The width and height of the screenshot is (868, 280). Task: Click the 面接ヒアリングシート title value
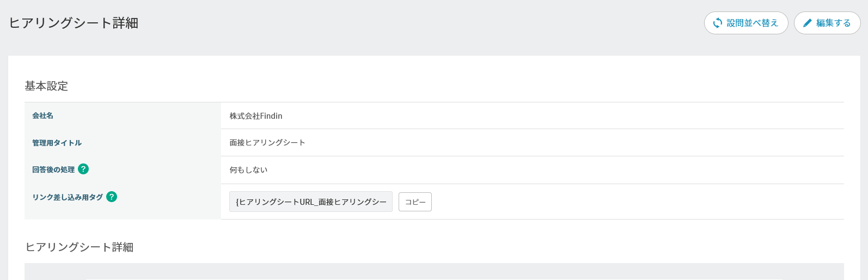point(267,143)
